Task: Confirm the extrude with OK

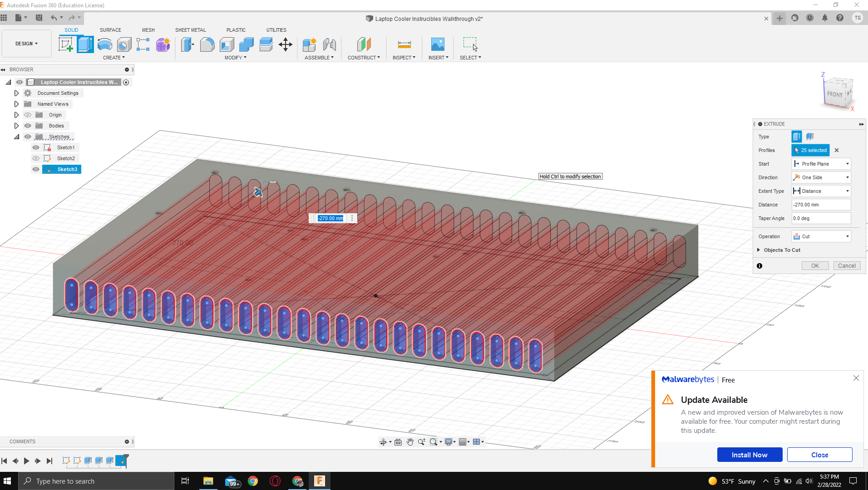Action: point(815,266)
